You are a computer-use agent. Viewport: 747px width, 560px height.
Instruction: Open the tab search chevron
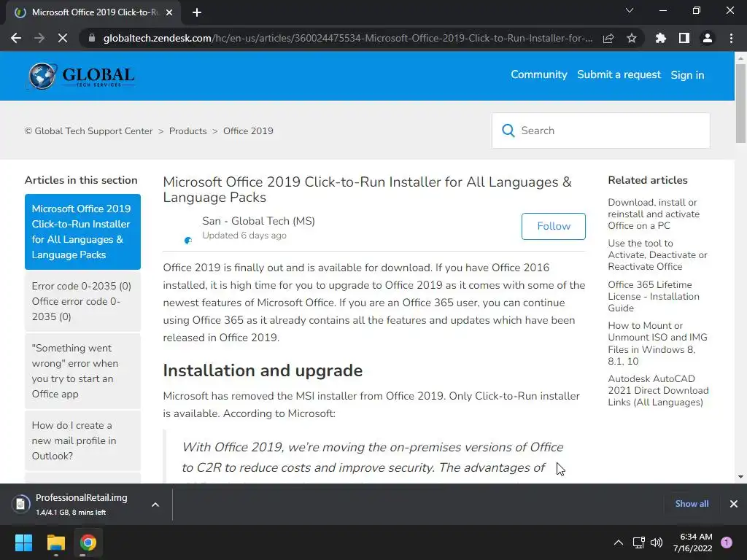tap(630, 10)
